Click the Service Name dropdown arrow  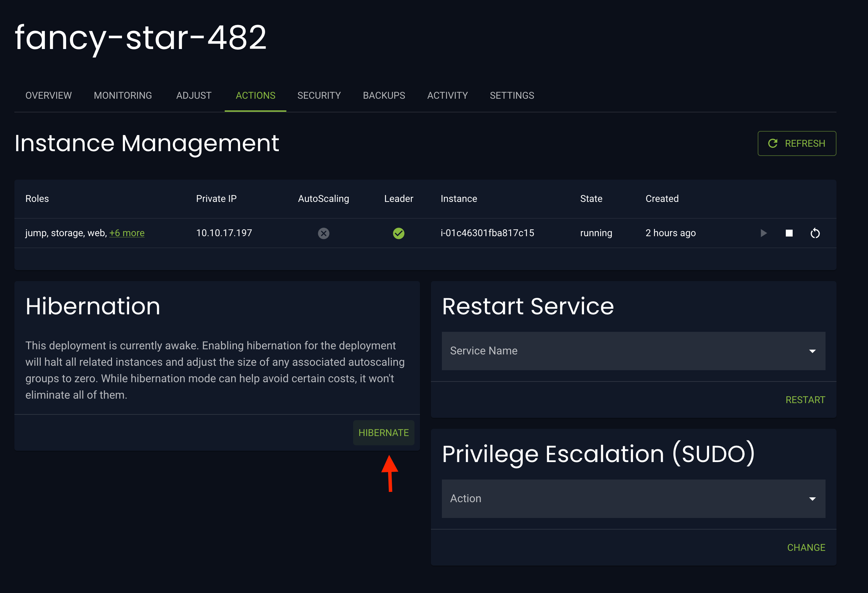(812, 351)
